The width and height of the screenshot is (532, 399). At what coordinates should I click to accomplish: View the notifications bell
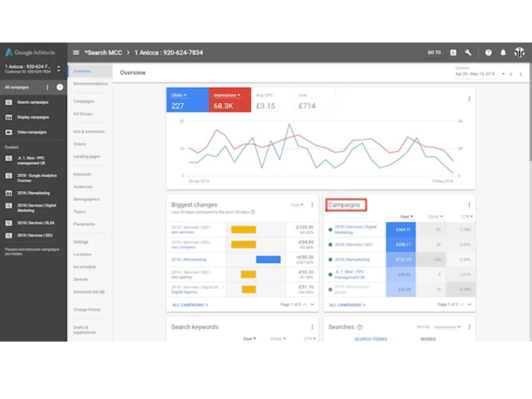pyautogui.click(x=503, y=53)
